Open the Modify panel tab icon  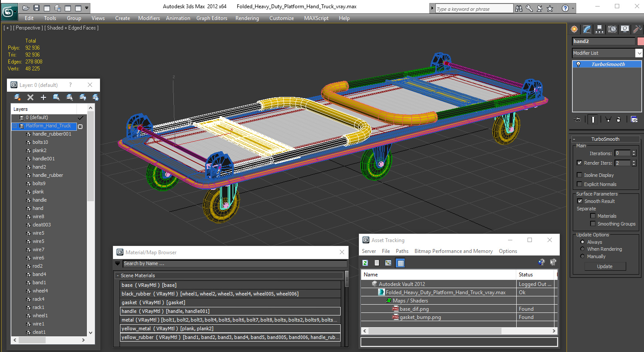(x=587, y=29)
